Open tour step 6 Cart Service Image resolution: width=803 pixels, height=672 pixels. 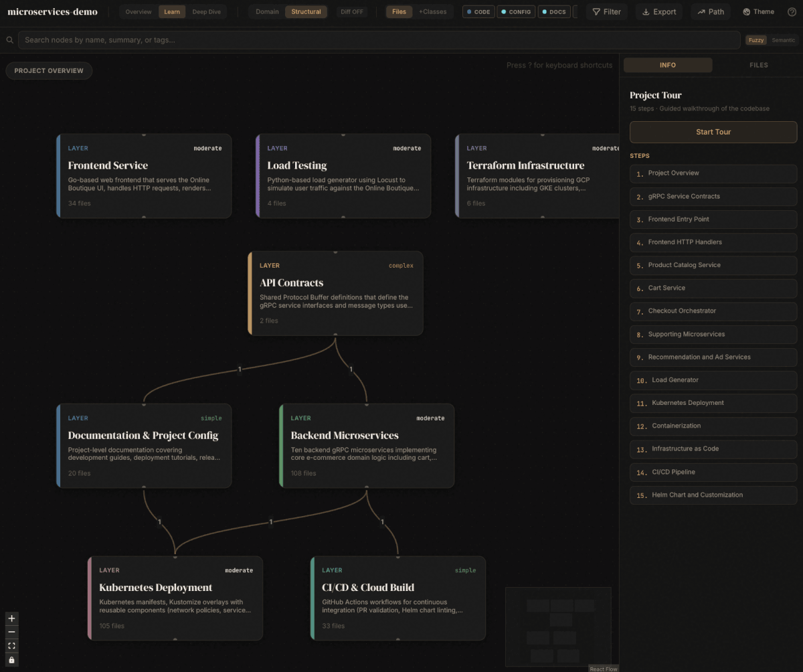pos(713,288)
